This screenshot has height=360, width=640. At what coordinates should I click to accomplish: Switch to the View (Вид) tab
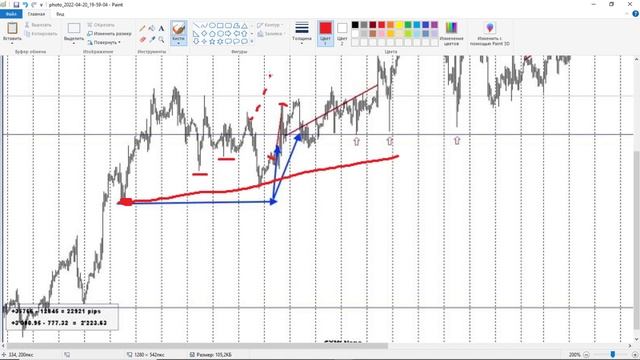(x=60, y=14)
